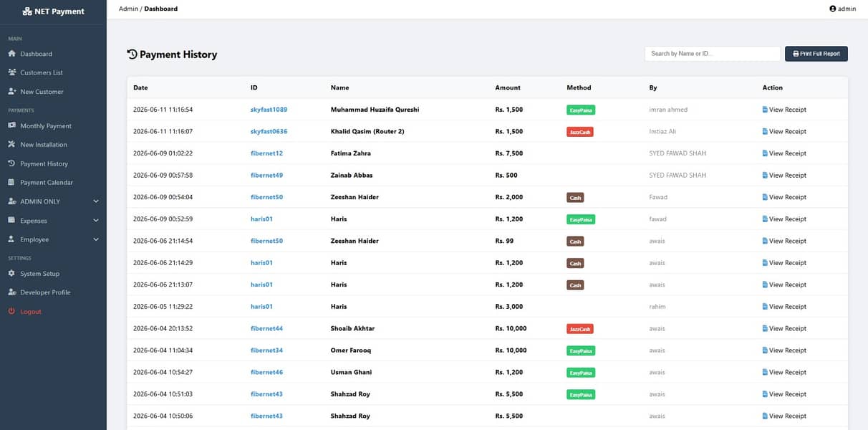Screen dimensions: 868x430
Task: Click the Developer Profile icon
Action: (12, 292)
